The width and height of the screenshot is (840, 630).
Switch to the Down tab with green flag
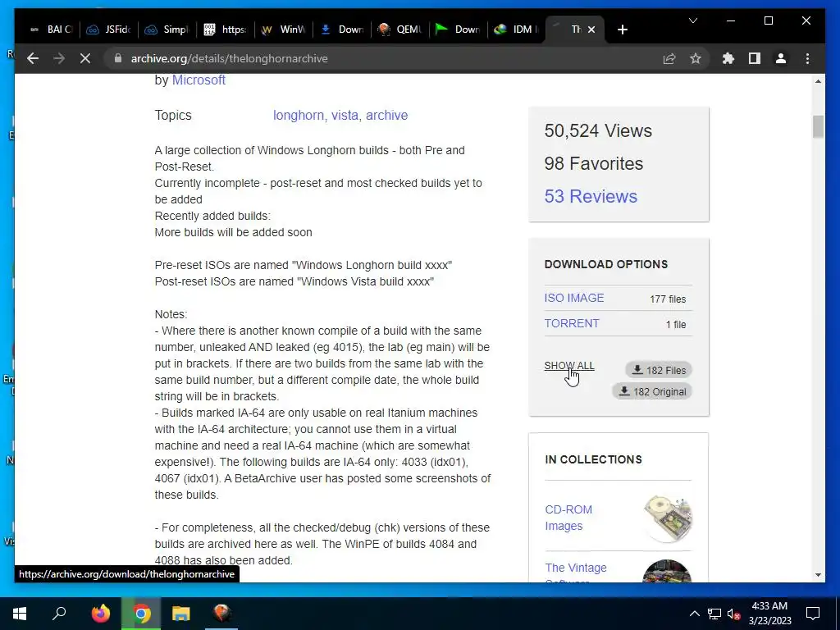click(458, 30)
